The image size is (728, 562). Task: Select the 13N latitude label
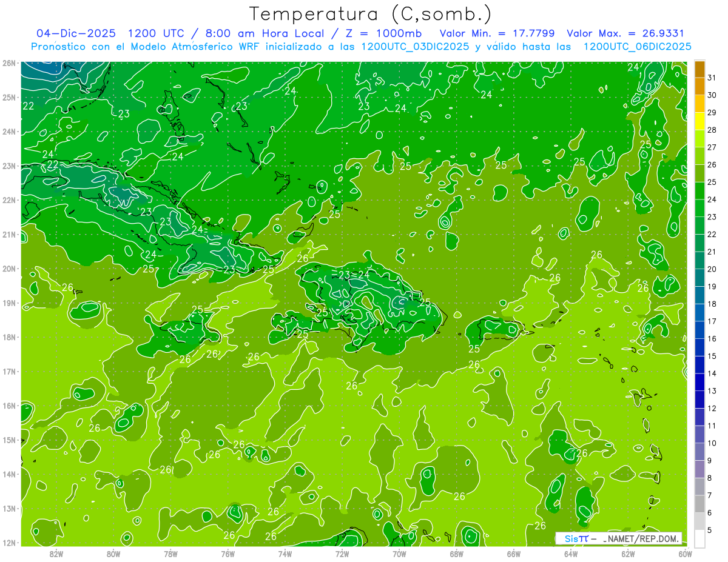click(x=9, y=508)
